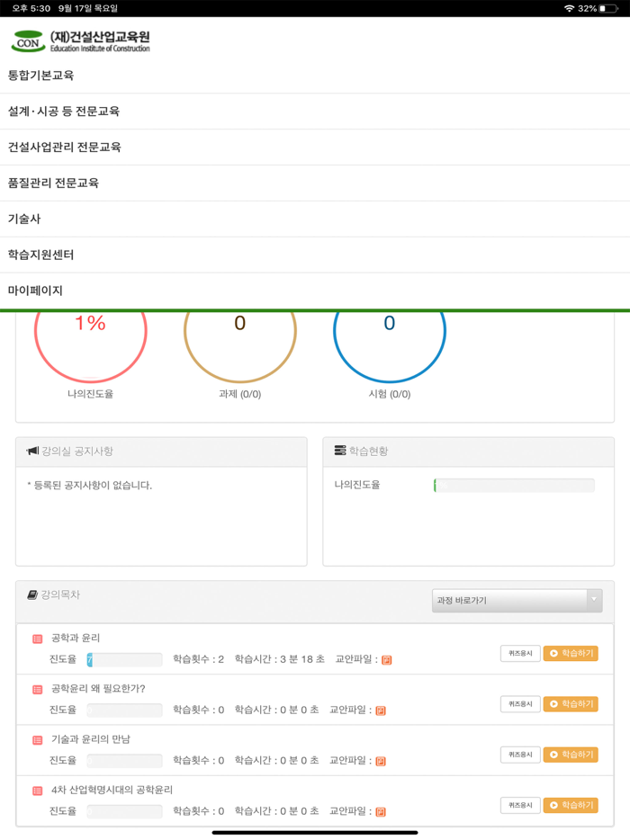Open the 통합기본교육 menu
The image size is (630, 840).
(315, 75)
